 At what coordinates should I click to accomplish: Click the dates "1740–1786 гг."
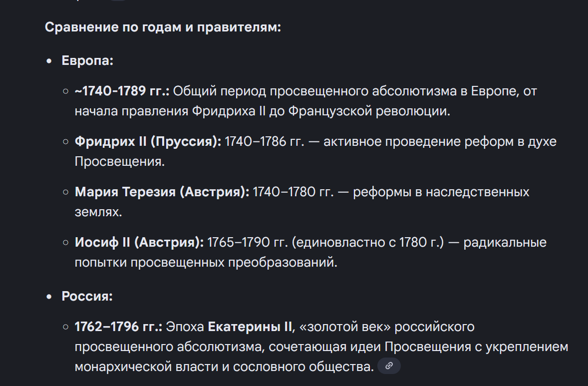(264, 142)
